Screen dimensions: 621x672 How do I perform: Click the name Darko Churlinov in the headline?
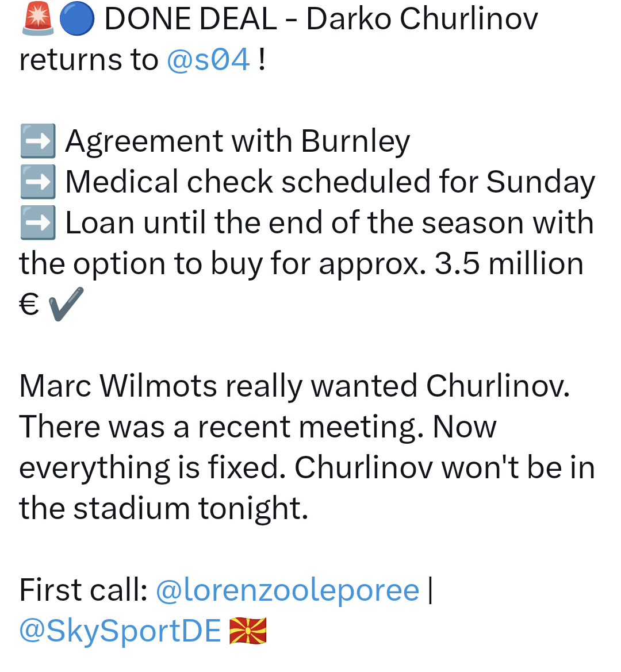[421, 19]
